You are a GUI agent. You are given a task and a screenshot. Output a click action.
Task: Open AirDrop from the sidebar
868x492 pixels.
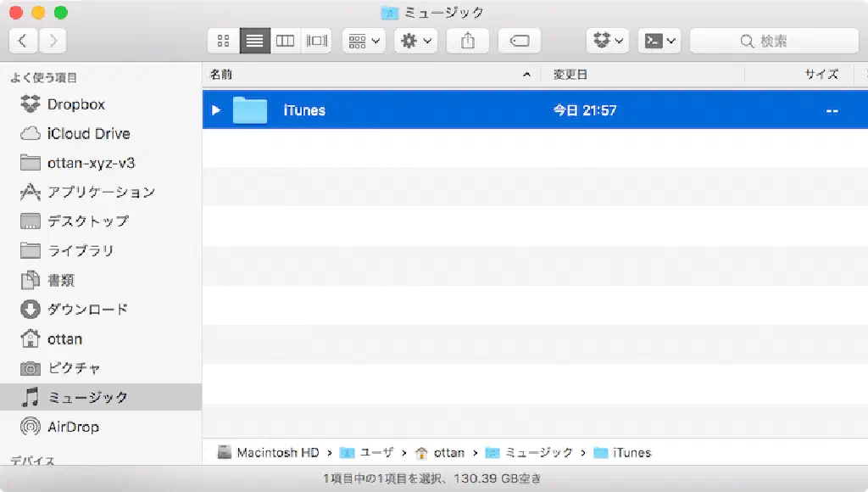click(x=73, y=427)
